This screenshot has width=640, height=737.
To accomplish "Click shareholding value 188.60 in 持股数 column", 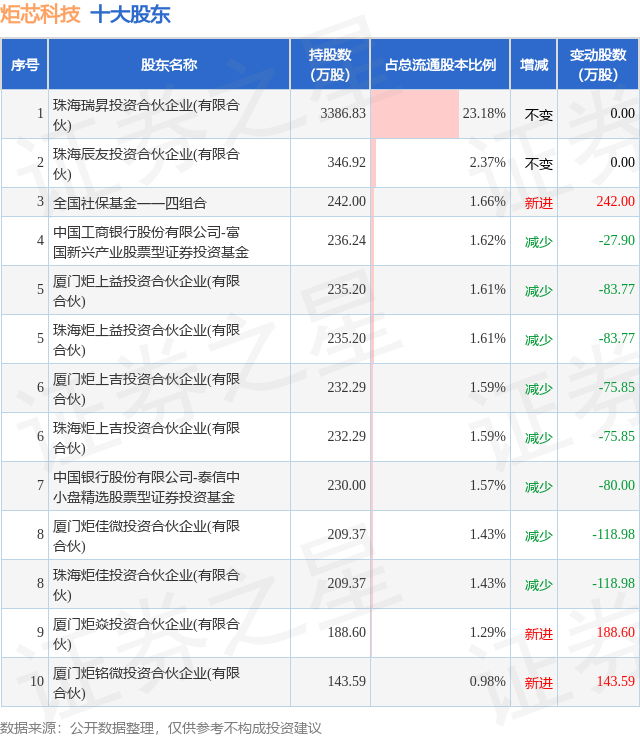I will point(346,632).
